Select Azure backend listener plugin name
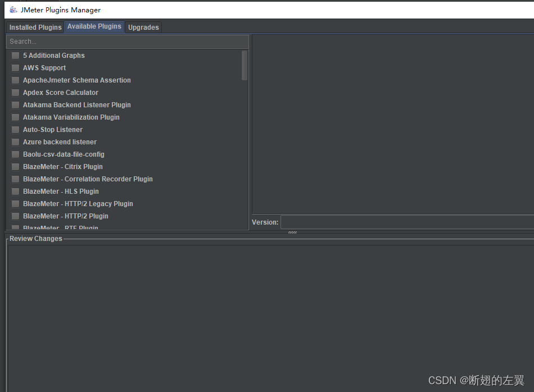Image resolution: width=534 pixels, height=392 pixels. 60,142
